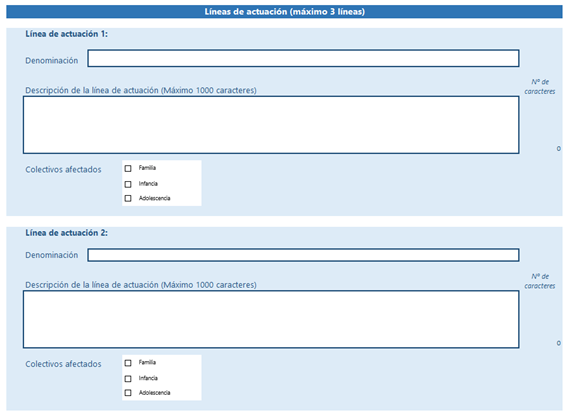Check Infancia under Línea de actuación 1
Screen dimensions: 567x415
pos(128,184)
